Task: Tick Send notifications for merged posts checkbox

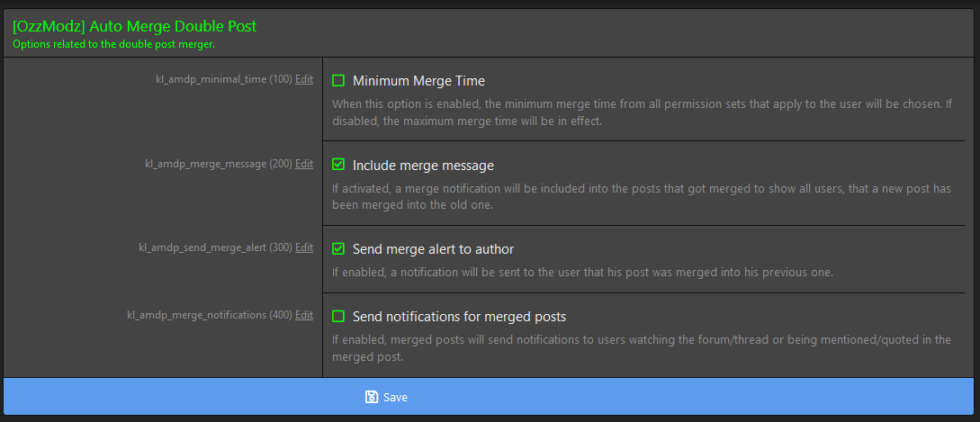Action: click(338, 317)
